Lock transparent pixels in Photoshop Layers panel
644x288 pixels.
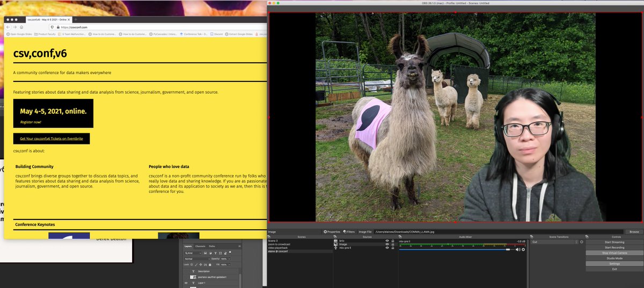coord(192,264)
